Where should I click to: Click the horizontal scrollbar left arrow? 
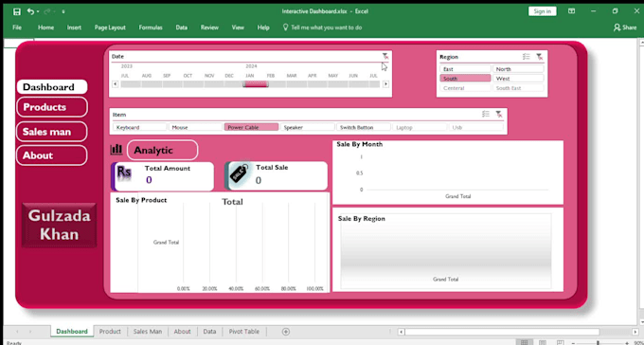[402, 332]
